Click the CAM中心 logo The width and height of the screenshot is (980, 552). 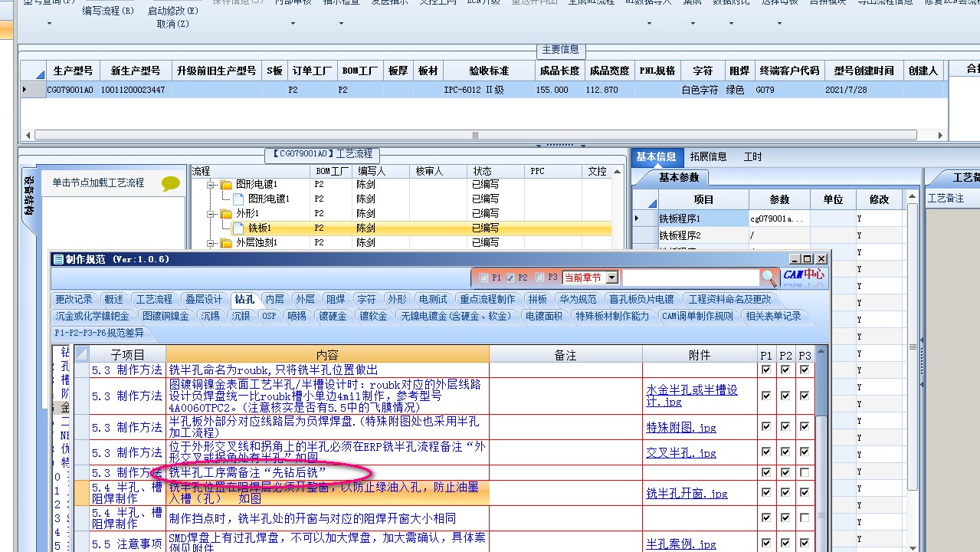point(804,276)
